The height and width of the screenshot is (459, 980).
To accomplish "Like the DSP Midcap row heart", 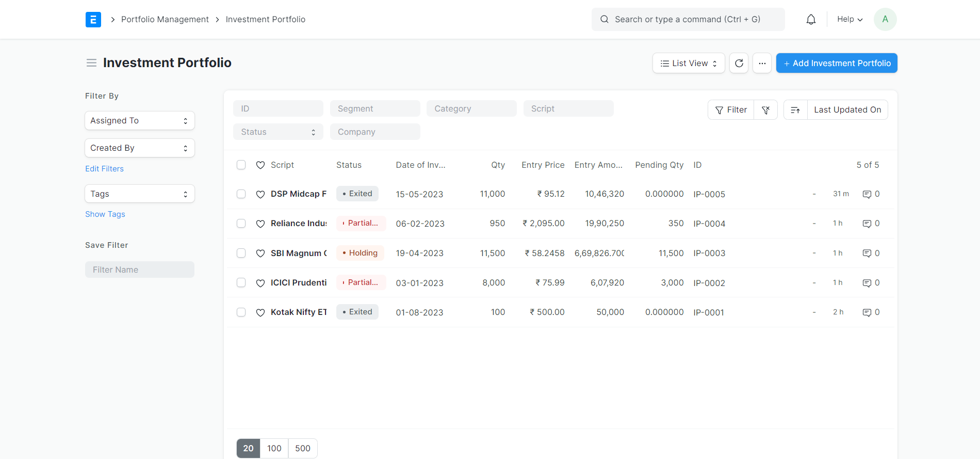I will click(x=260, y=194).
